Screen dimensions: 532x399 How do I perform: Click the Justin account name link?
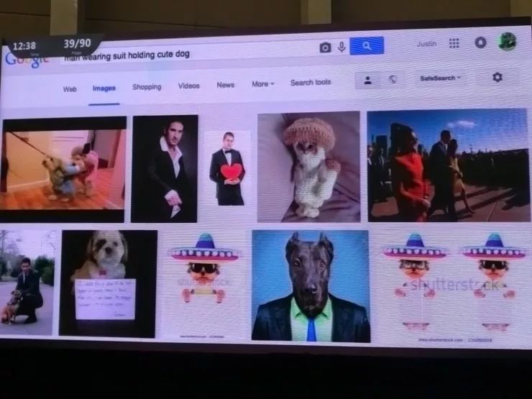point(426,44)
